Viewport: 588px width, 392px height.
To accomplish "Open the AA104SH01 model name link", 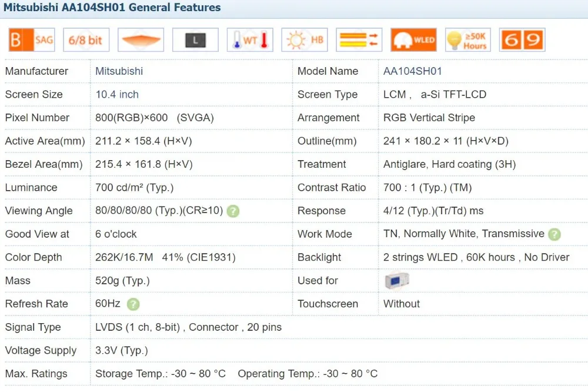I will tap(413, 71).
